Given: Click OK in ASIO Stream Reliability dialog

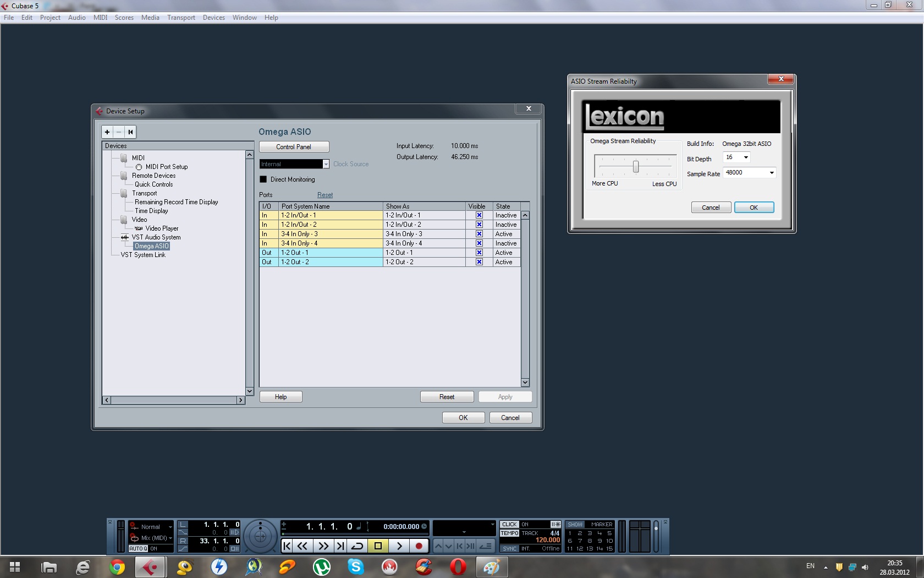Looking at the screenshot, I should pyautogui.click(x=754, y=208).
